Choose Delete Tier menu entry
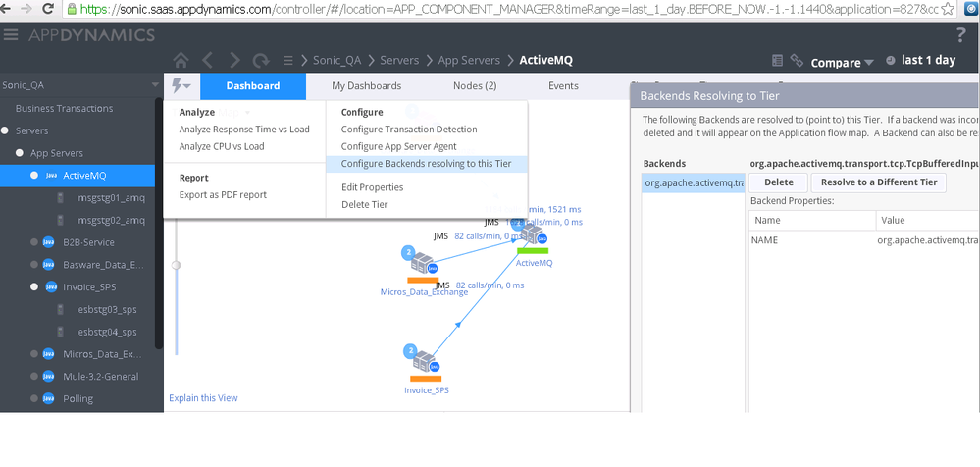 click(x=364, y=204)
